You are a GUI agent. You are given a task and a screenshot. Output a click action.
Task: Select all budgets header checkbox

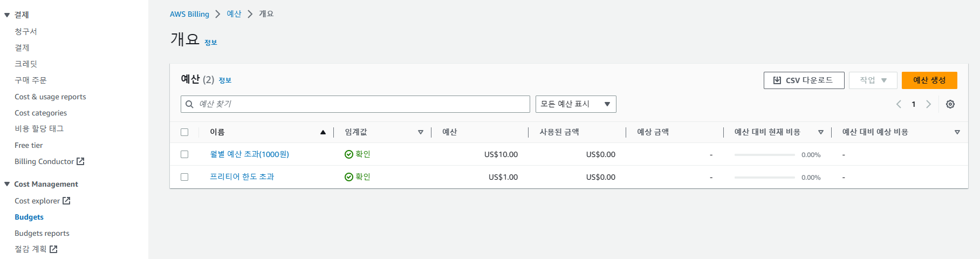(x=184, y=132)
